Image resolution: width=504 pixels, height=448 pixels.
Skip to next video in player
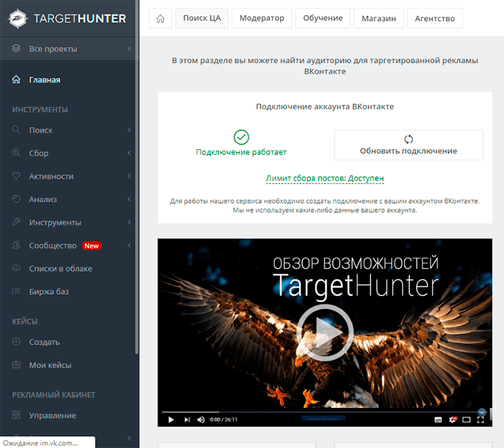[187, 419]
